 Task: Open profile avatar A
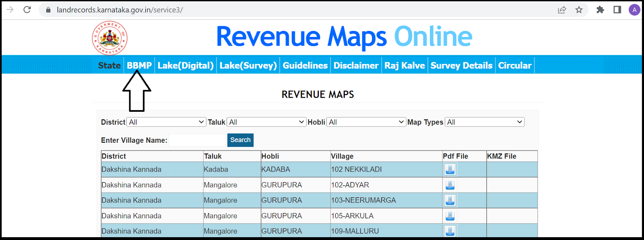(634, 10)
